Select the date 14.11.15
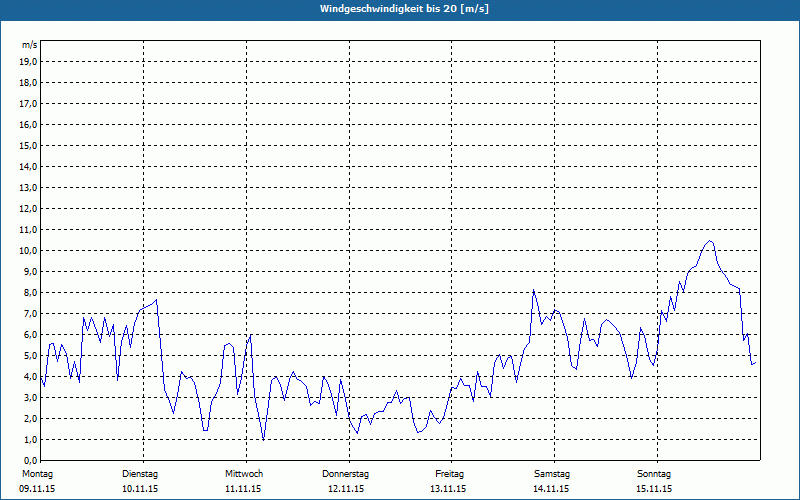 coord(551,489)
